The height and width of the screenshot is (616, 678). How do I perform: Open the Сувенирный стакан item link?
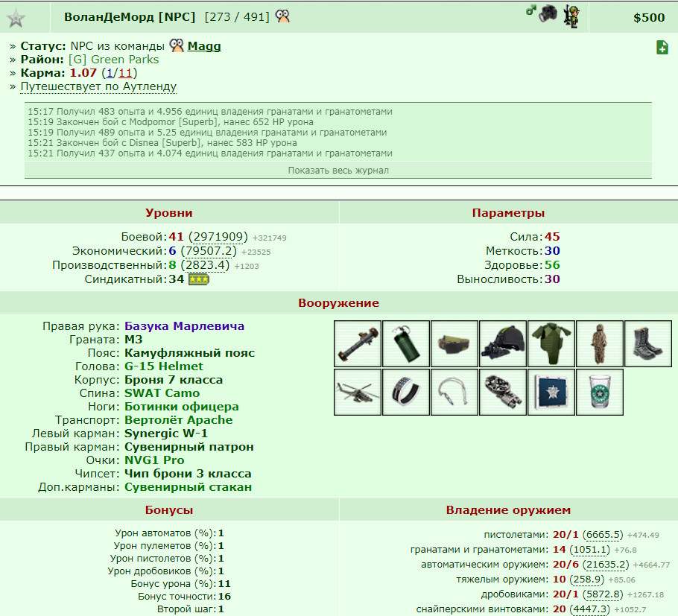point(188,486)
